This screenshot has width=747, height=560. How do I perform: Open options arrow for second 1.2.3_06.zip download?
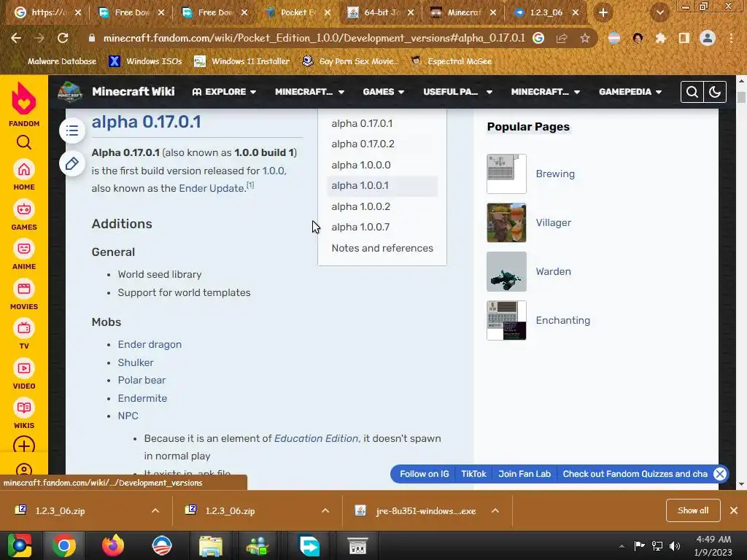(x=325, y=510)
